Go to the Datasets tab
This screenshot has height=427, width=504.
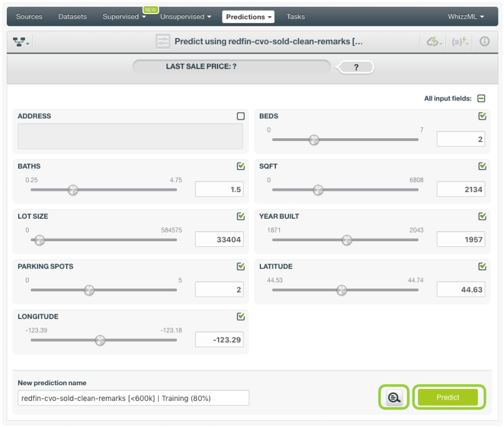[72, 17]
